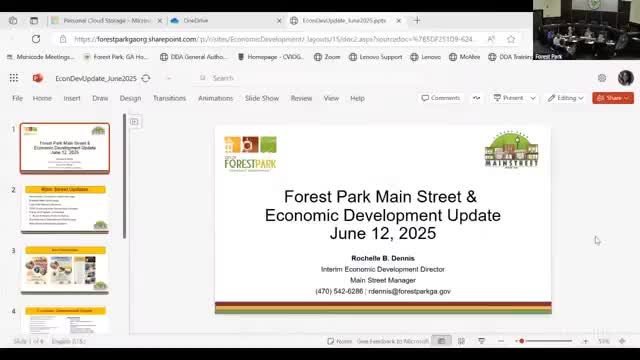Open the browser workspaces icon
The image size is (640, 360).
[x=13, y=20]
